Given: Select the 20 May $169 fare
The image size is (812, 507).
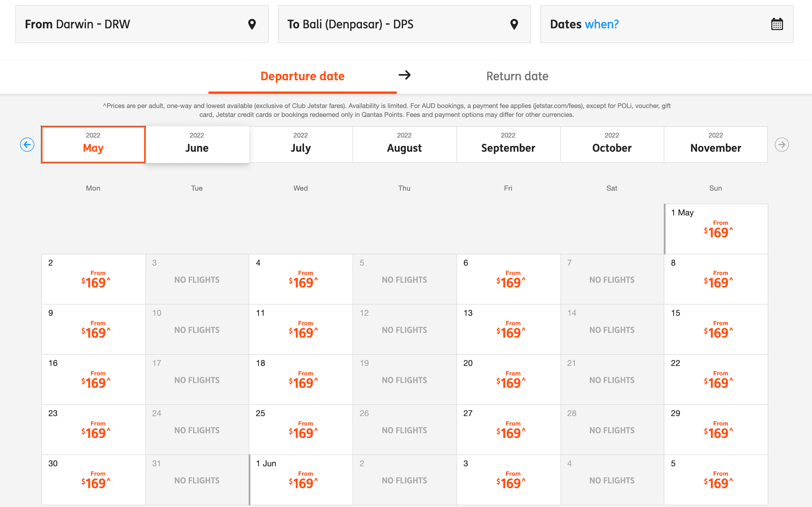Looking at the screenshot, I should click(x=508, y=380).
